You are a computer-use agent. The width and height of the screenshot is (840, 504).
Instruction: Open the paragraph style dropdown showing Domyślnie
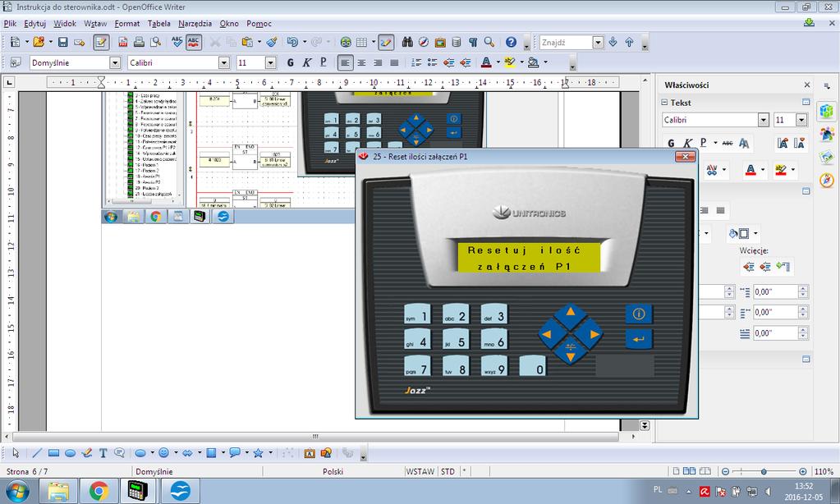click(x=115, y=62)
